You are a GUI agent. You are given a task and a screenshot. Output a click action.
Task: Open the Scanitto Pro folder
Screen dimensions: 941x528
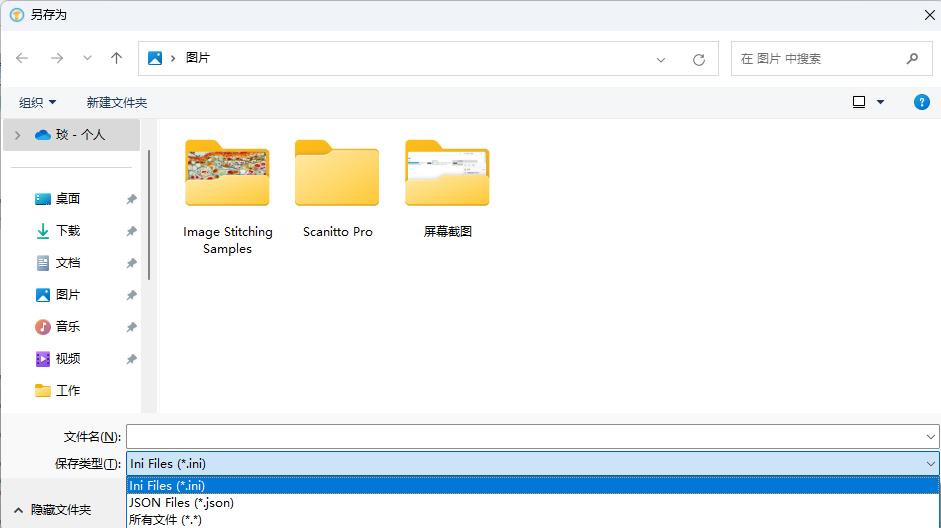(337, 189)
